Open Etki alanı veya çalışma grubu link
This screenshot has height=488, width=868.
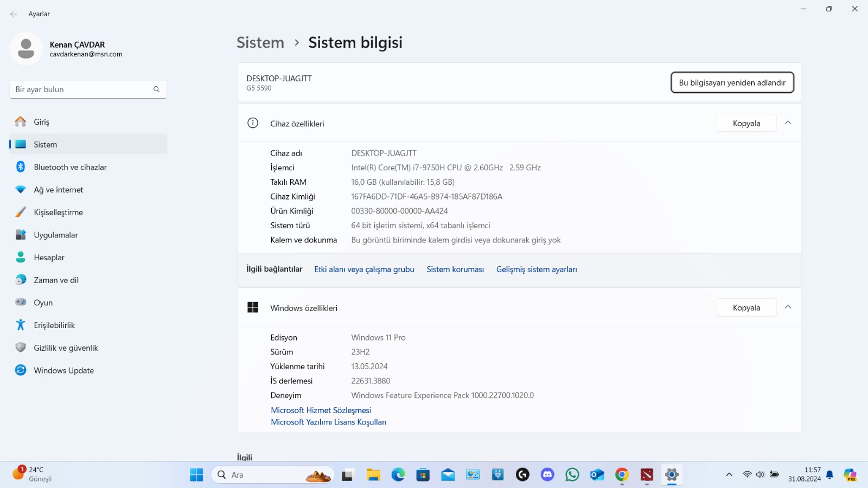[x=364, y=269]
